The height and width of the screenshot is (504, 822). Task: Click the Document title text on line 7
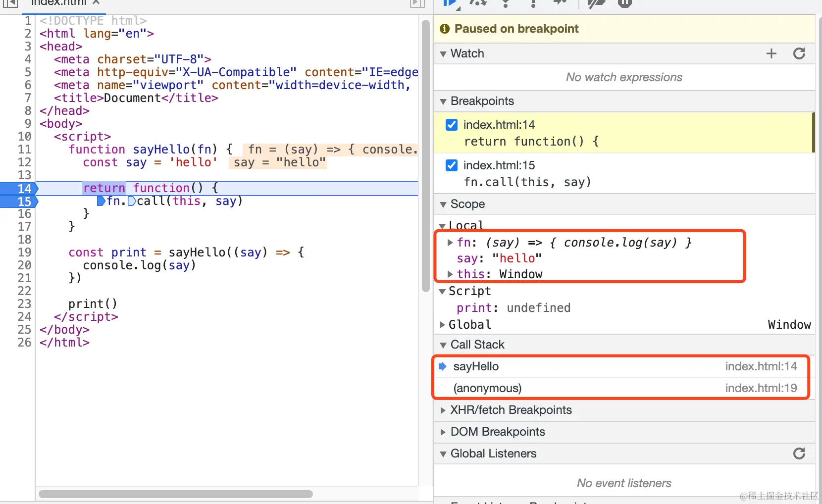[x=133, y=98]
